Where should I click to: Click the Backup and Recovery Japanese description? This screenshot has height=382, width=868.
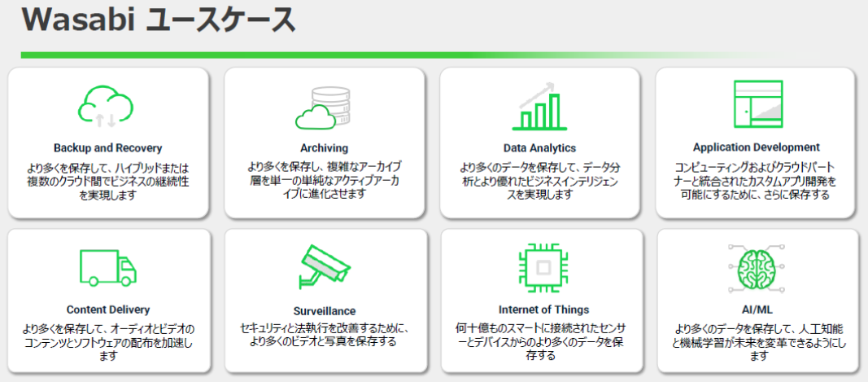click(x=108, y=182)
